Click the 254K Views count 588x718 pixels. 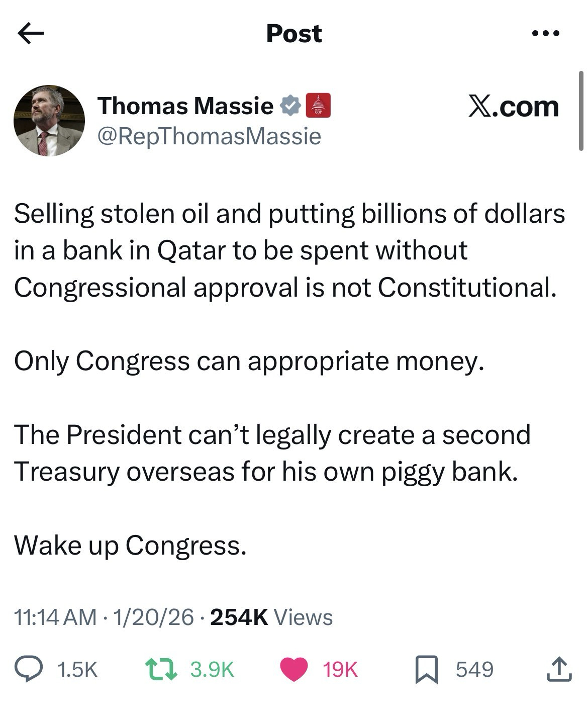[271, 617]
